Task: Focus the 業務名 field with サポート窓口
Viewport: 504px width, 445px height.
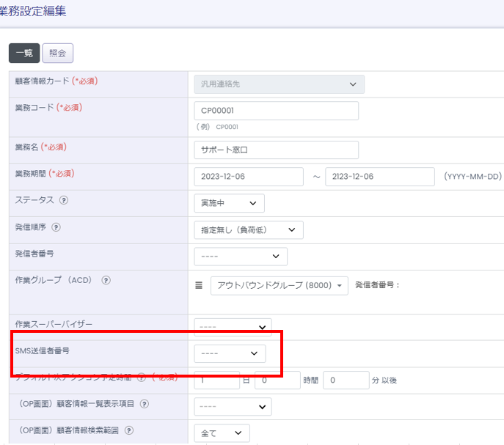Action: click(276, 150)
